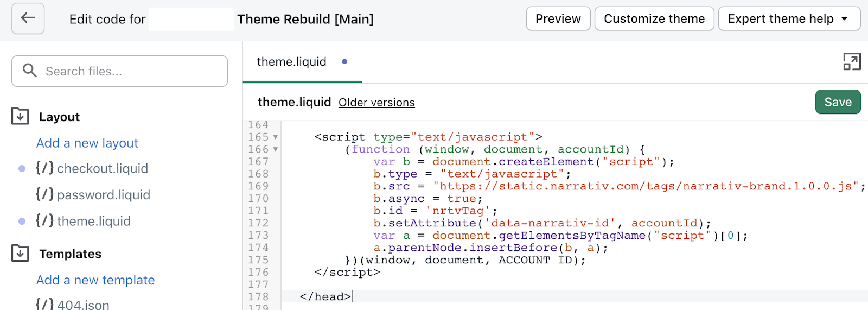Viewport: 868px width, 310px height.
Task: Open Older versions link
Action: click(x=376, y=103)
